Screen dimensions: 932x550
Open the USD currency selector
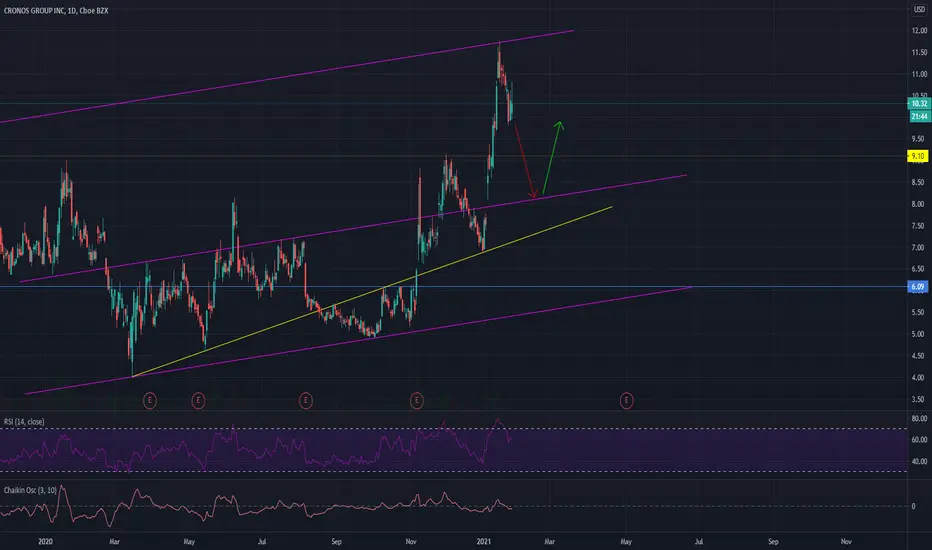point(920,10)
